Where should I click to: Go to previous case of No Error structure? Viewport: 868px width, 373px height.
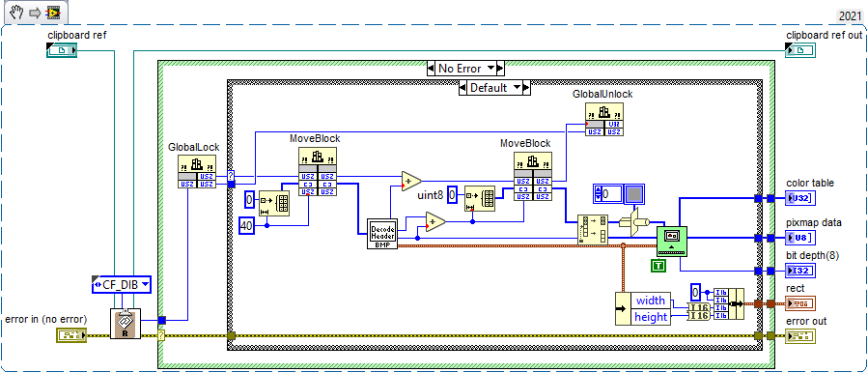click(431, 69)
